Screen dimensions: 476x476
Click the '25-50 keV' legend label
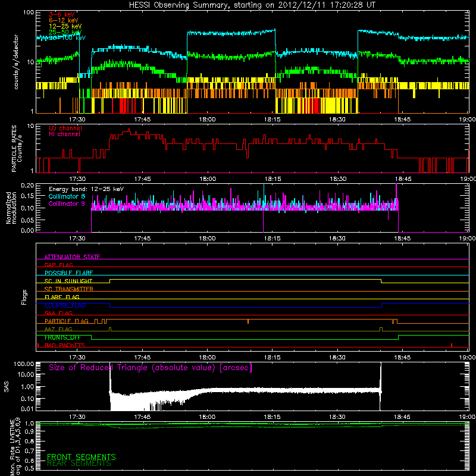click(x=65, y=32)
